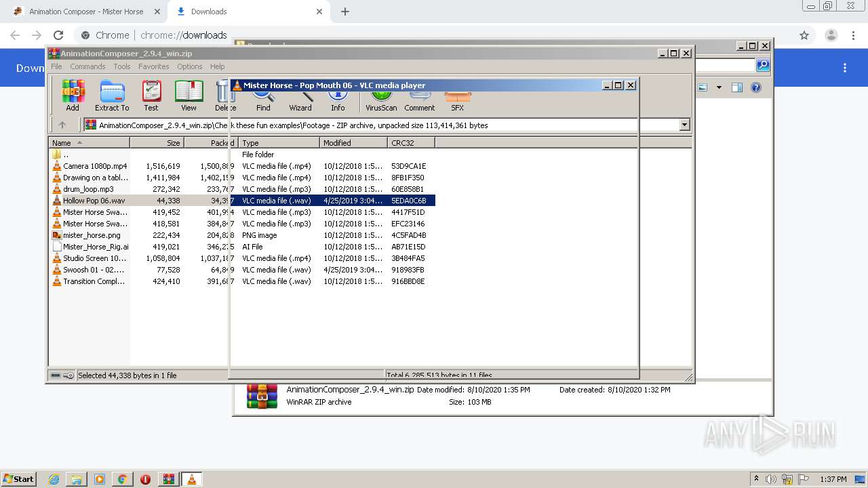Sort files by the Type column header

279,143
